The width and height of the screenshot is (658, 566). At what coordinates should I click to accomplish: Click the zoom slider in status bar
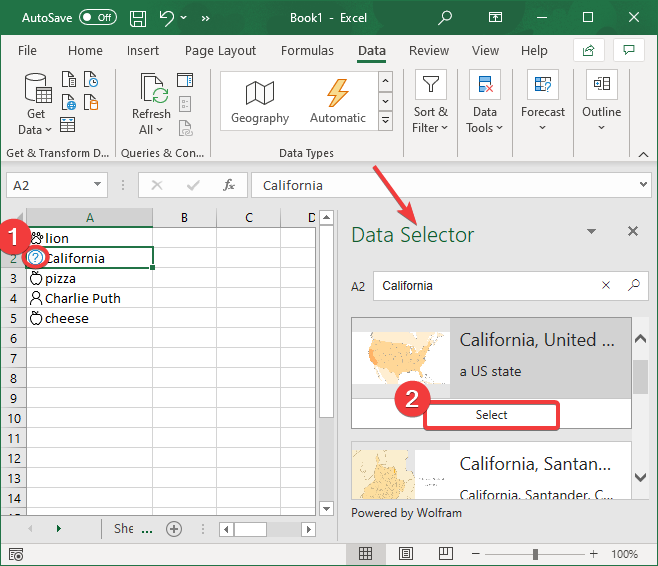click(x=536, y=554)
